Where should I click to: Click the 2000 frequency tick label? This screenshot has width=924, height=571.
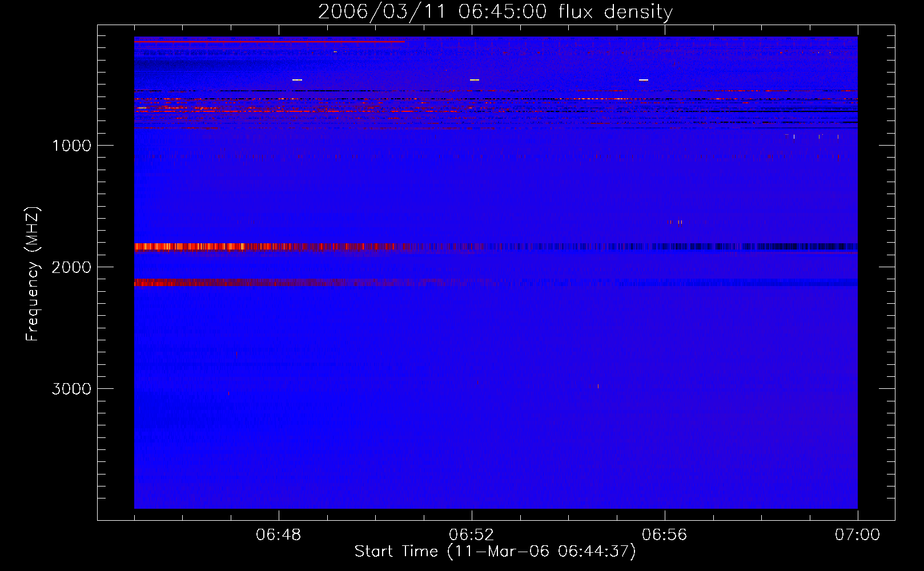coord(71,267)
